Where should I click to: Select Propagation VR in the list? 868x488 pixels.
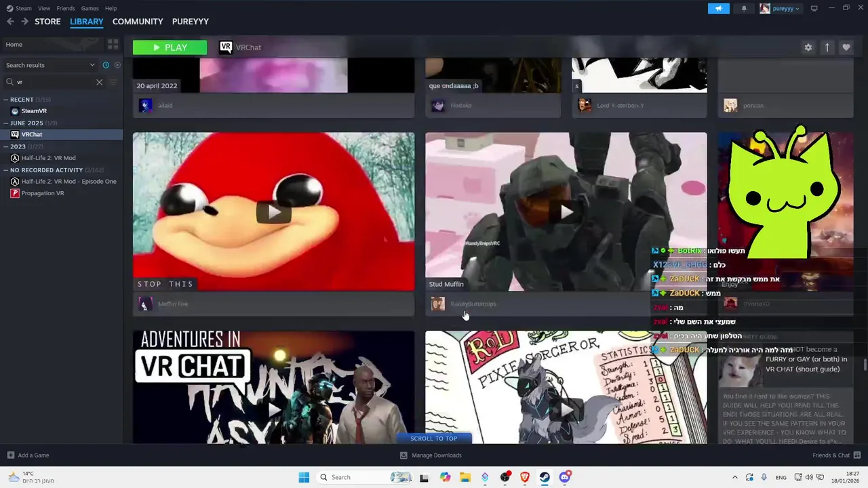(x=61, y=193)
